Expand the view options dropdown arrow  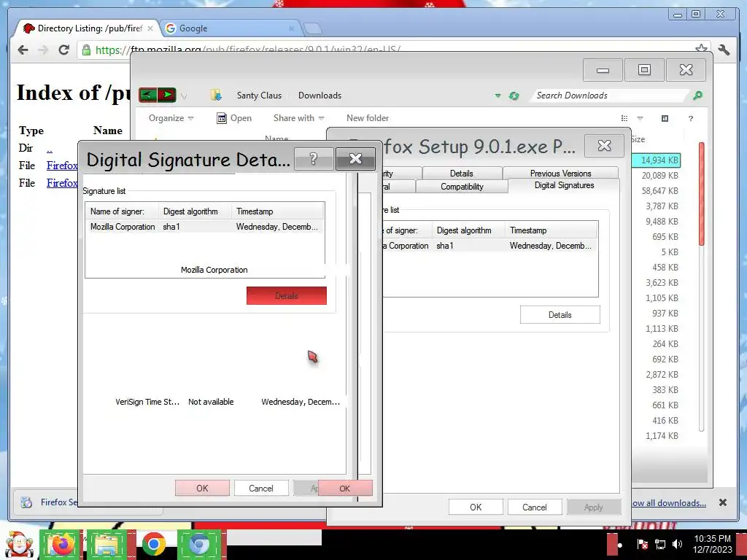[x=640, y=119]
